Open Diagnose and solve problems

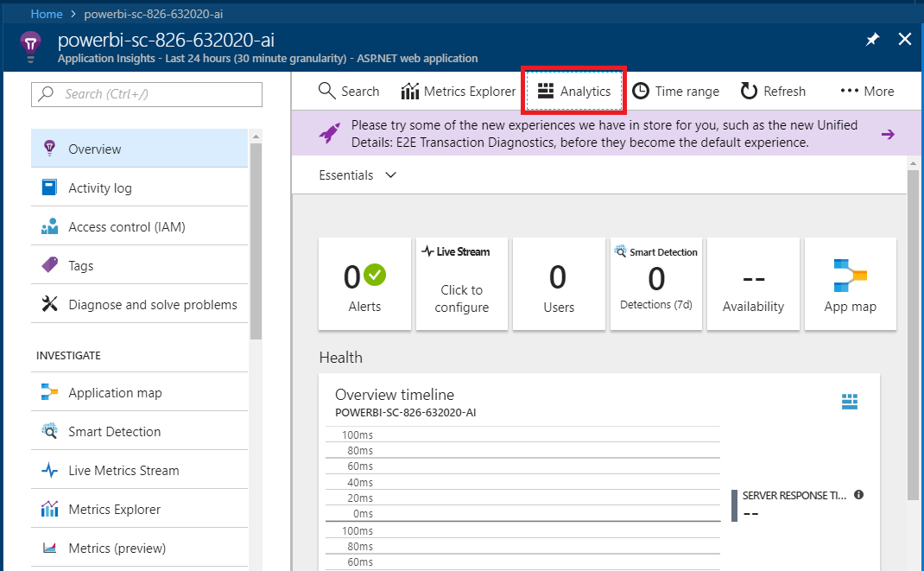click(x=139, y=305)
